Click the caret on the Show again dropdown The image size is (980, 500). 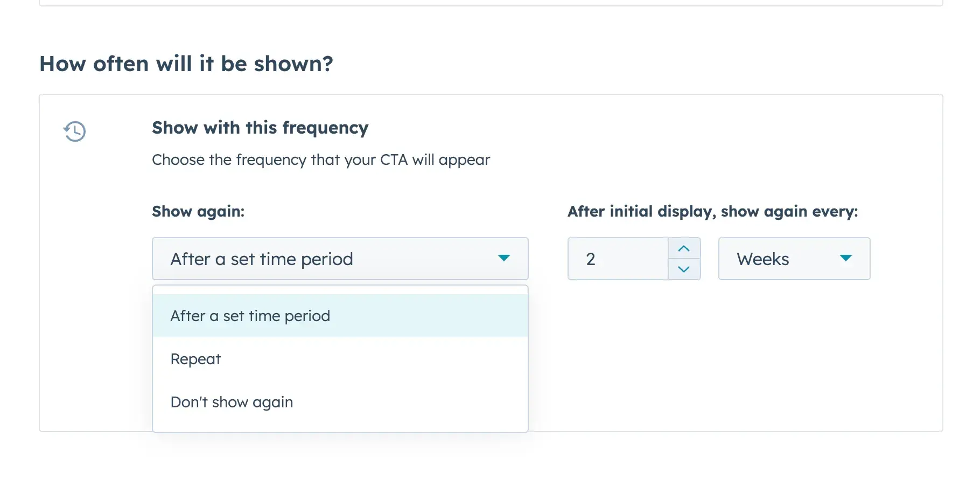tap(504, 259)
